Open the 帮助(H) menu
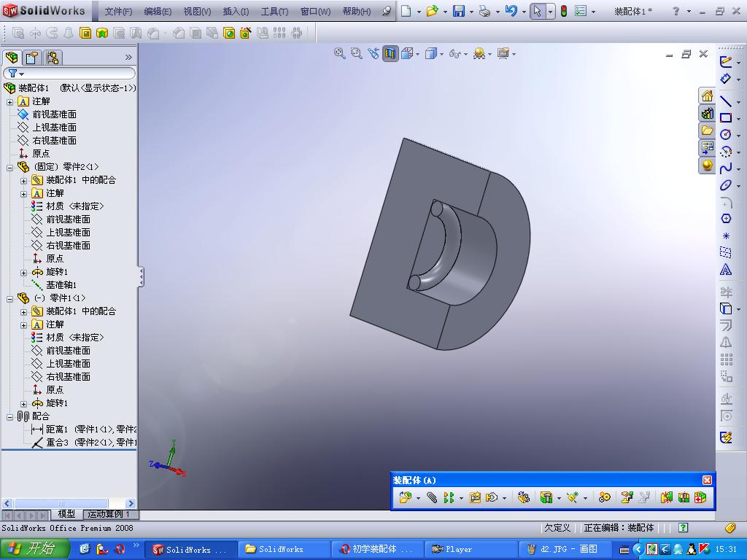 (x=356, y=12)
